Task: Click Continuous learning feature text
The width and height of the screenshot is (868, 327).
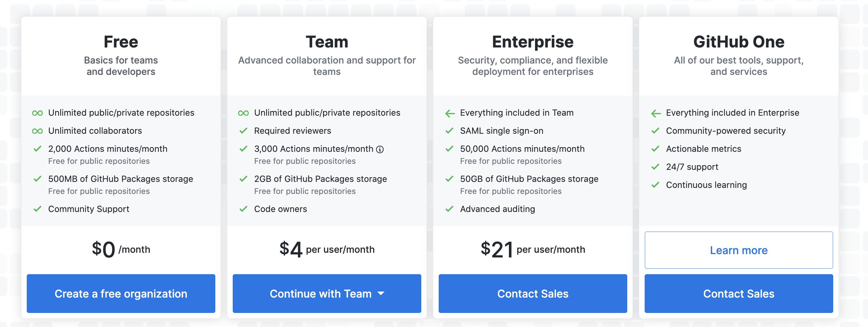Action: [x=706, y=185]
